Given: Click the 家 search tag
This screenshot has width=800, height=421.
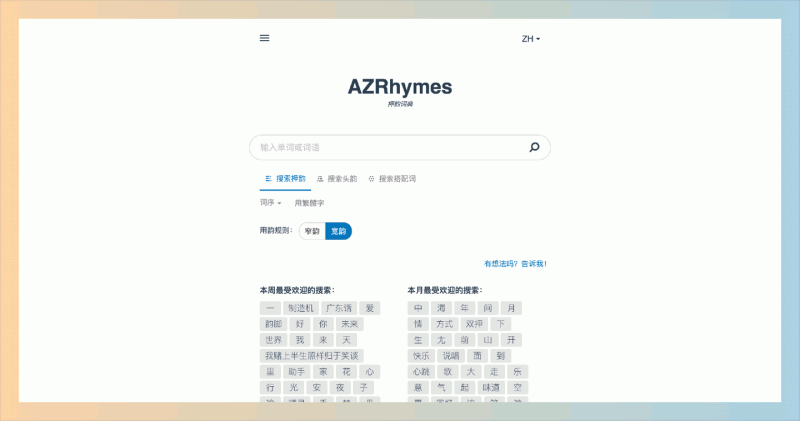Looking at the screenshot, I should 323,372.
